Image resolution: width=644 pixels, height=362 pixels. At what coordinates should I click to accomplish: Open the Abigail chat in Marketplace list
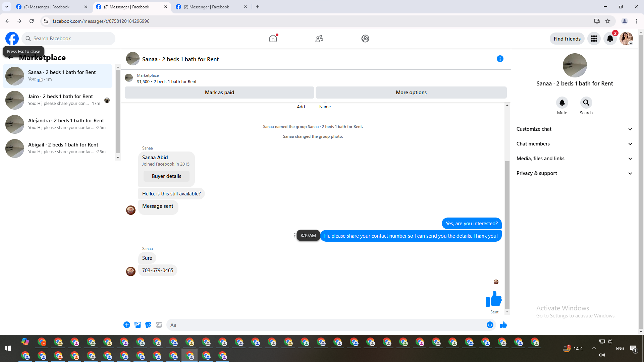tap(58, 148)
